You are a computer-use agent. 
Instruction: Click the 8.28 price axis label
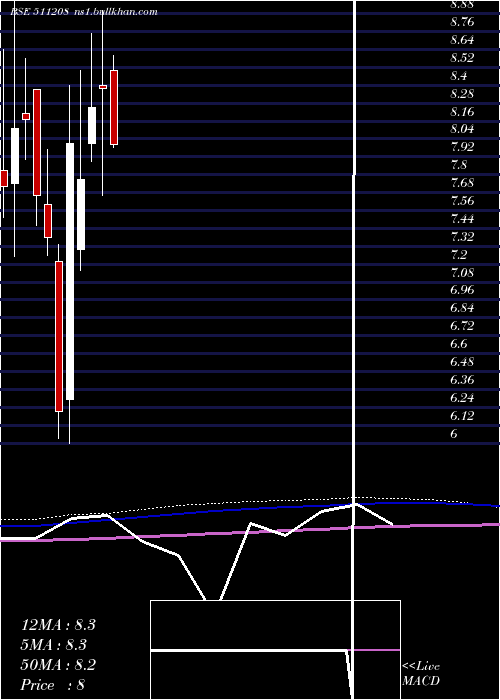[462, 93]
